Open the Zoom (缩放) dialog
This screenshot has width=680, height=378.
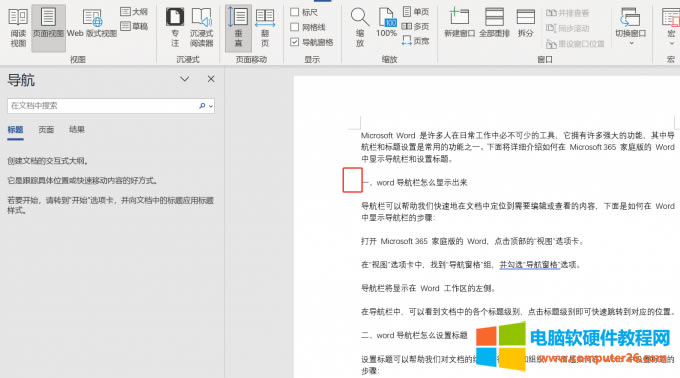tap(360, 28)
